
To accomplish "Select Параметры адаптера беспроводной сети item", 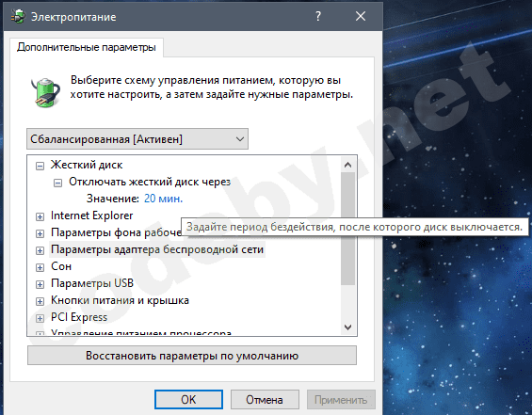I will click(x=157, y=249).
